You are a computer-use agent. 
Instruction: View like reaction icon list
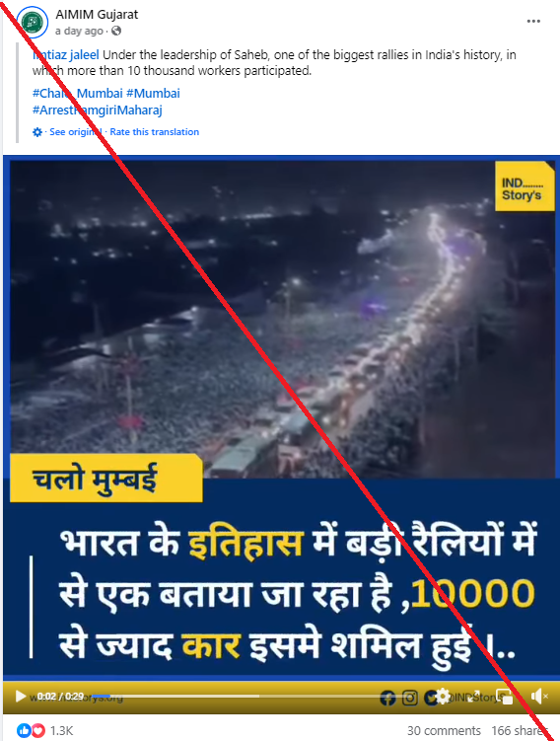pos(24,730)
